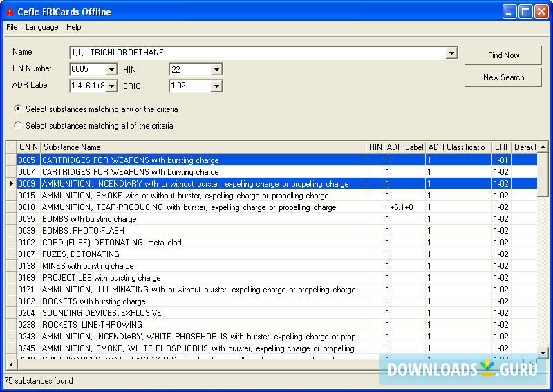This screenshot has height=392, width=553.
Task: Select row PROJECTILES with bursting charge
Action: 277,278
